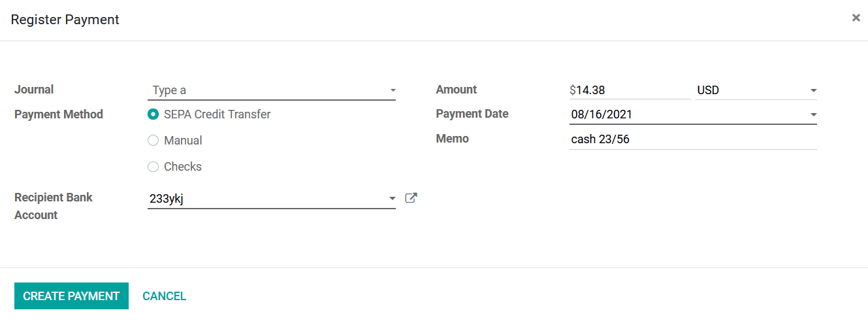Close the Register Payment dialog
Viewport: 868px width, 325px height.
click(x=856, y=18)
